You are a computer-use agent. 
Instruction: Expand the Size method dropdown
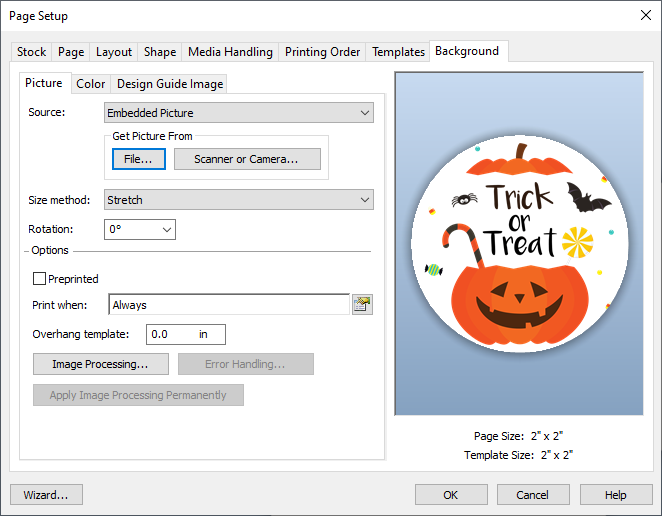[x=239, y=200]
